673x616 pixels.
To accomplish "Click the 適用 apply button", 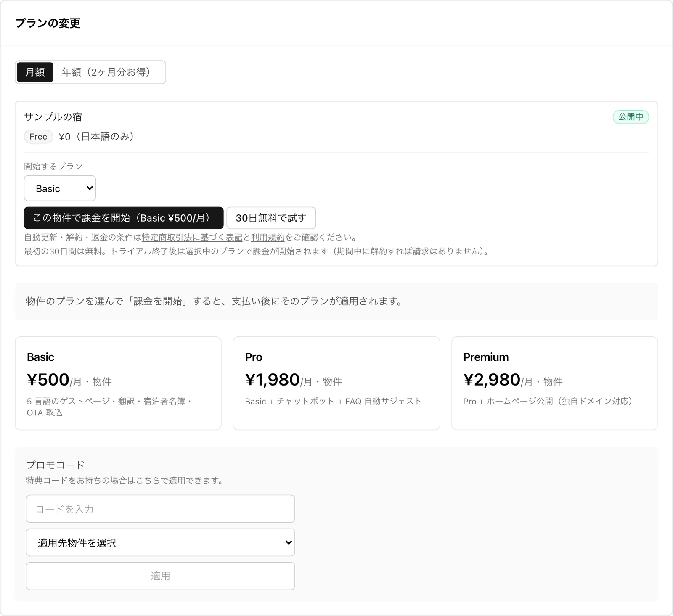I will point(160,576).
